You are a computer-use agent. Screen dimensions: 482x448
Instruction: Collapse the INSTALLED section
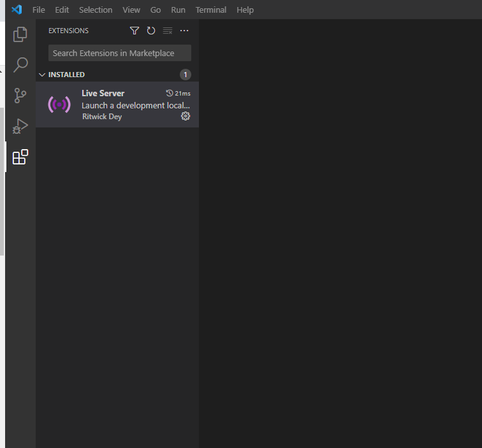point(42,75)
